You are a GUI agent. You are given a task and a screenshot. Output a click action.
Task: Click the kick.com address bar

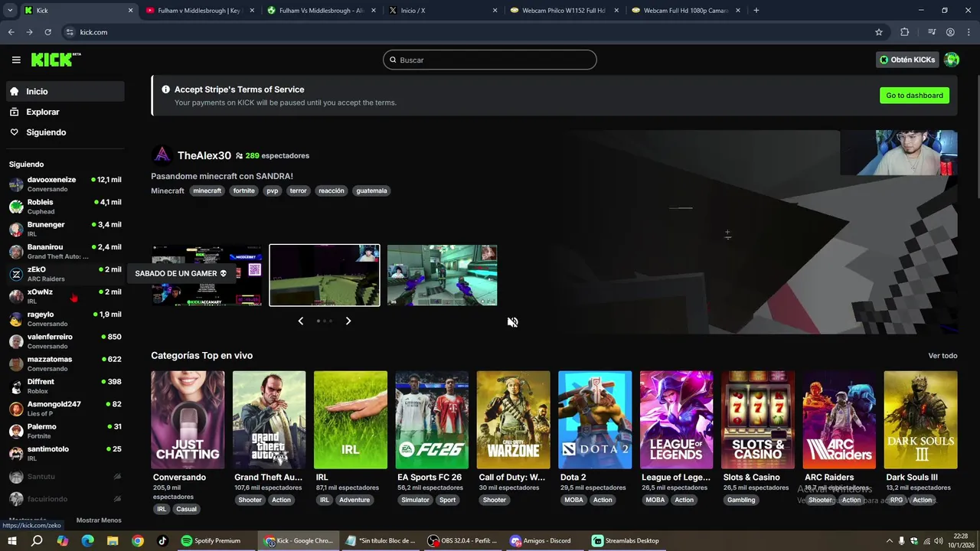(467, 32)
